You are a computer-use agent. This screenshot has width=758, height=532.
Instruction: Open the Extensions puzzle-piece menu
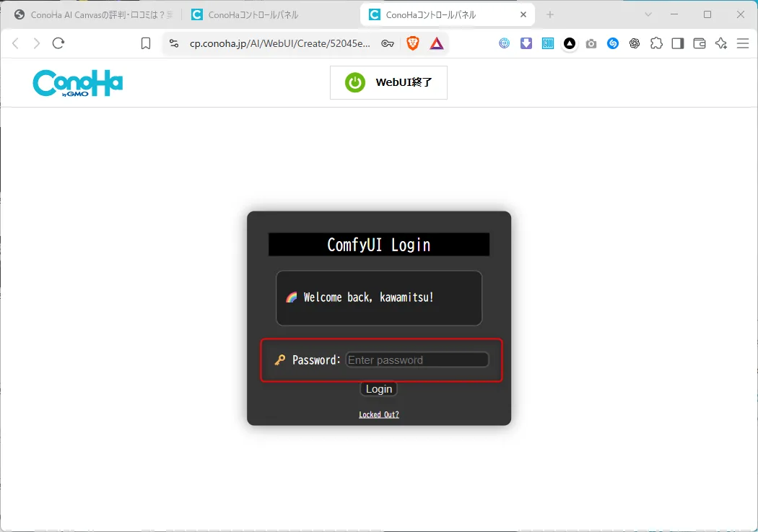[x=656, y=43]
